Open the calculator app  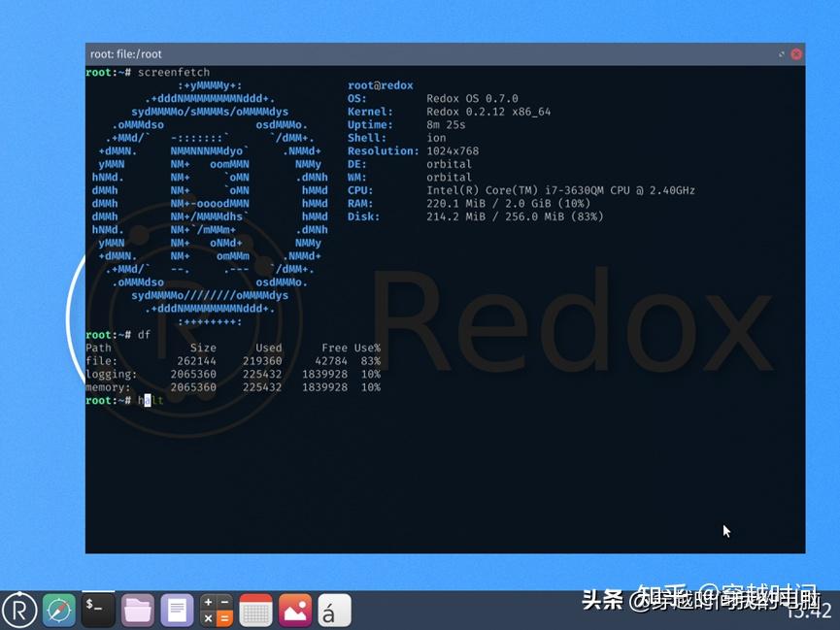coord(216,610)
